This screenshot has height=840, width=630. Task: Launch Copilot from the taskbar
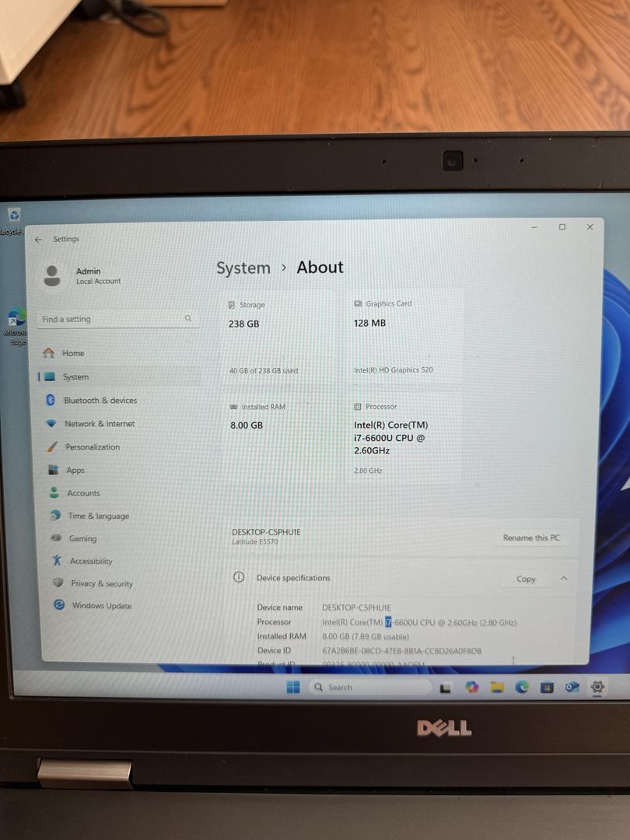click(471, 687)
